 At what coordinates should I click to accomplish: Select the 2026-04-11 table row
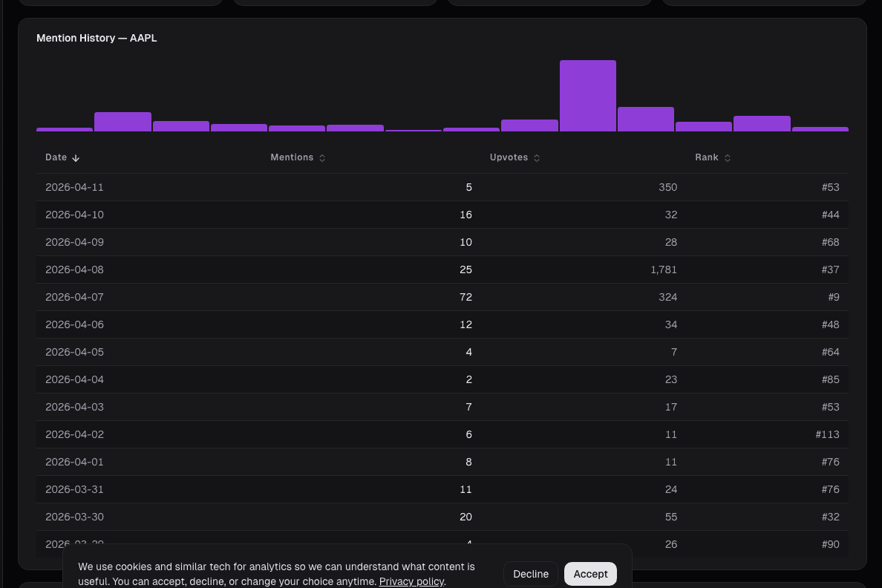point(442,187)
